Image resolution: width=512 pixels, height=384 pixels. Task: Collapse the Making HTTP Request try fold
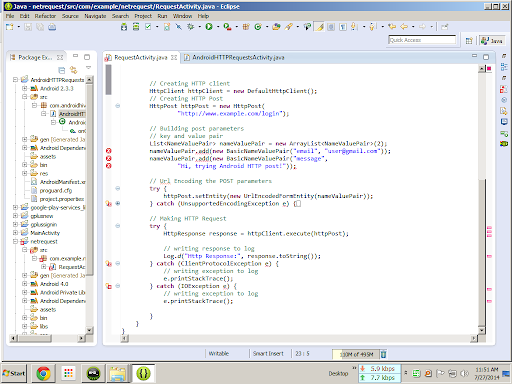coord(118,226)
